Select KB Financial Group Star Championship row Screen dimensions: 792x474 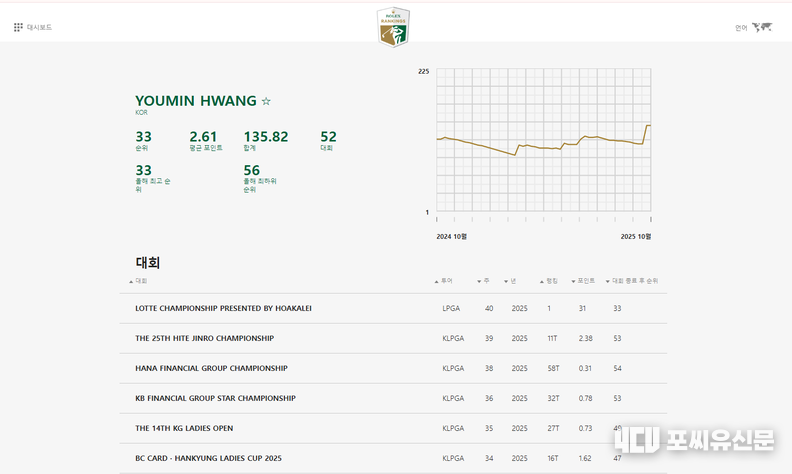[x=215, y=398]
